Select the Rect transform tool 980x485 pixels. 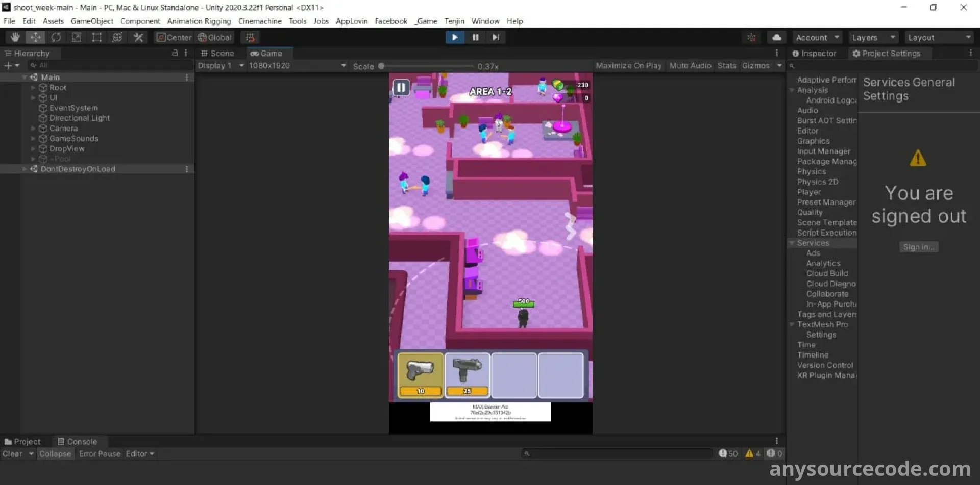97,37
